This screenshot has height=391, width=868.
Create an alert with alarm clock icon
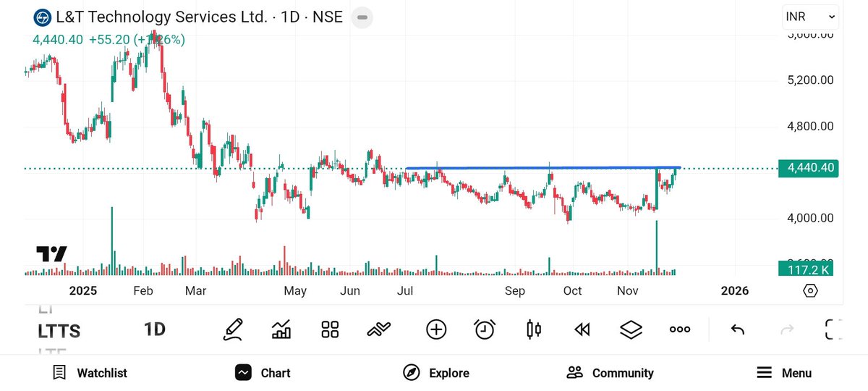point(485,329)
